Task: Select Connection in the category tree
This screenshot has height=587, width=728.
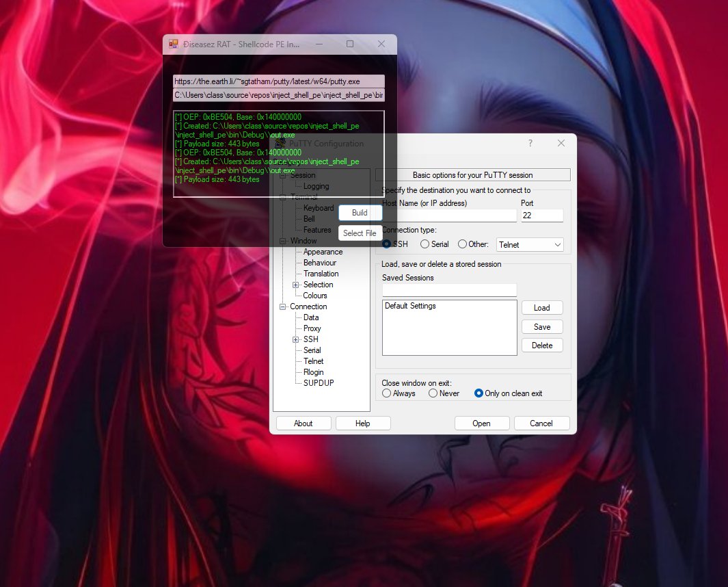Action: (308, 306)
